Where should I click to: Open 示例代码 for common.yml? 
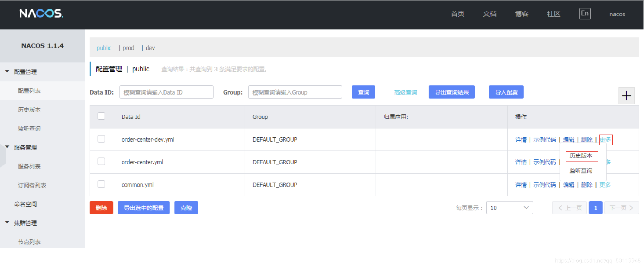point(545,185)
